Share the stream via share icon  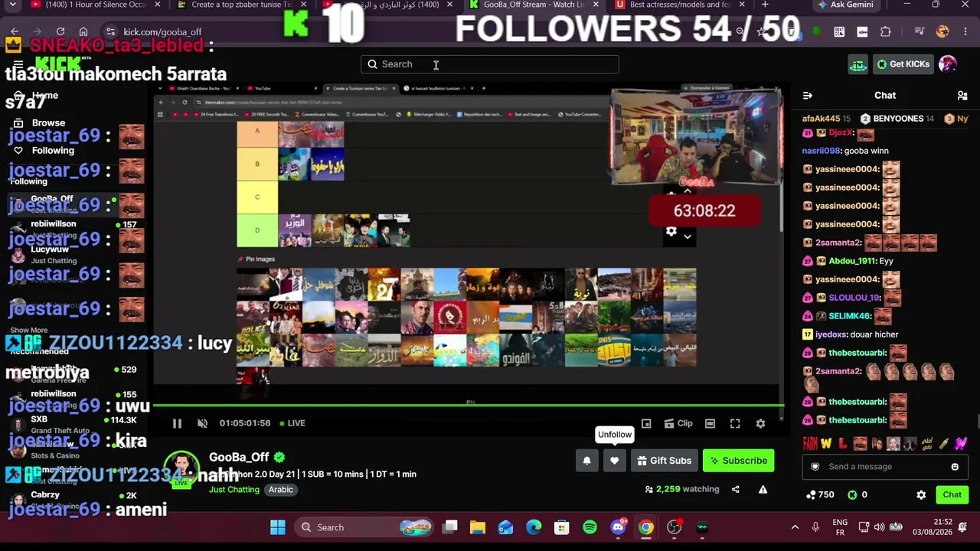(736, 490)
